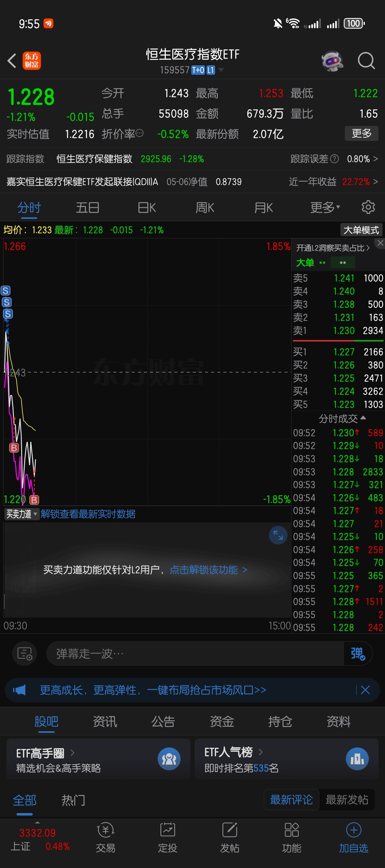Image resolution: width=385 pixels, height=868 pixels.
Task: Select 热门 posts filter
Action: tap(73, 800)
